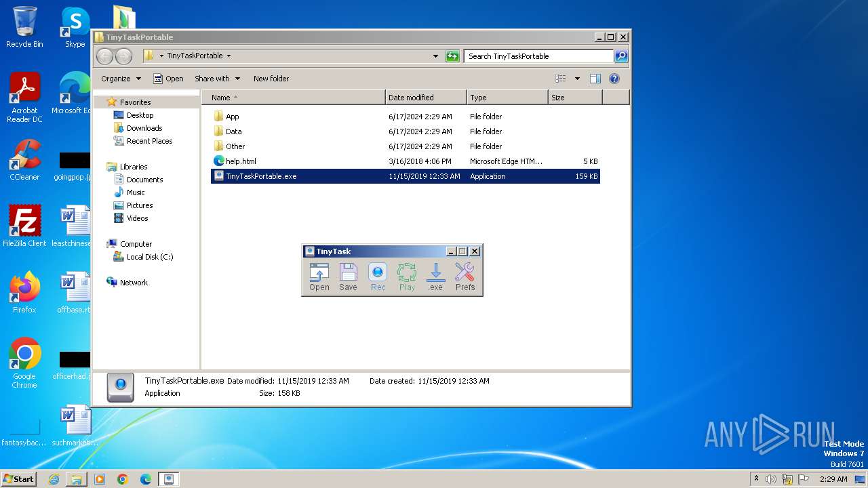Click New folder button
Viewport: 868px width, 488px height.
click(x=271, y=79)
